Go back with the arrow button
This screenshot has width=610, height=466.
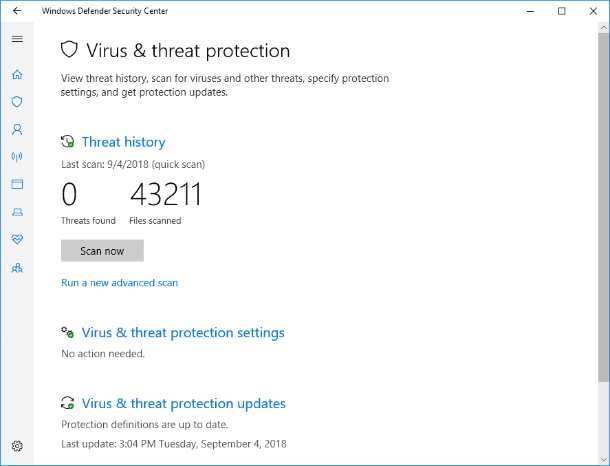point(17,11)
